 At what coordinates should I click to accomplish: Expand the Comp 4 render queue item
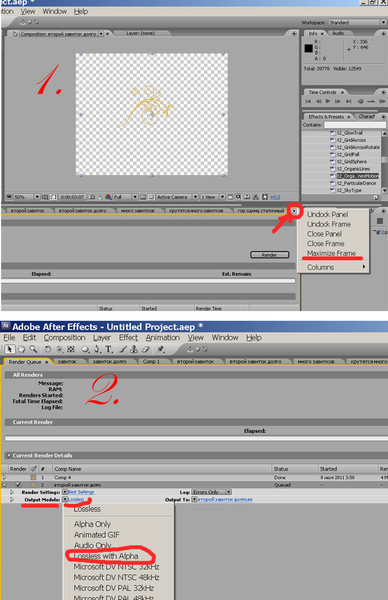click(5, 477)
